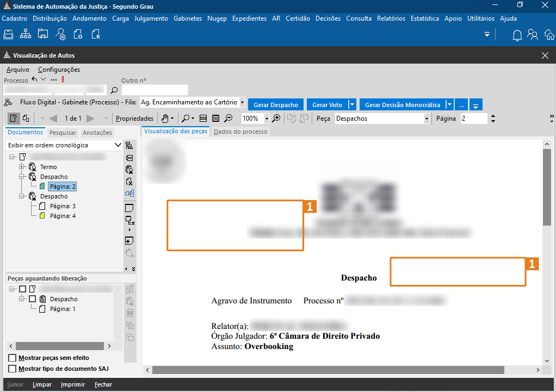Click the Página number field
Image resolution: width=556 pixels, height=392 pixels.
point(474,119)
